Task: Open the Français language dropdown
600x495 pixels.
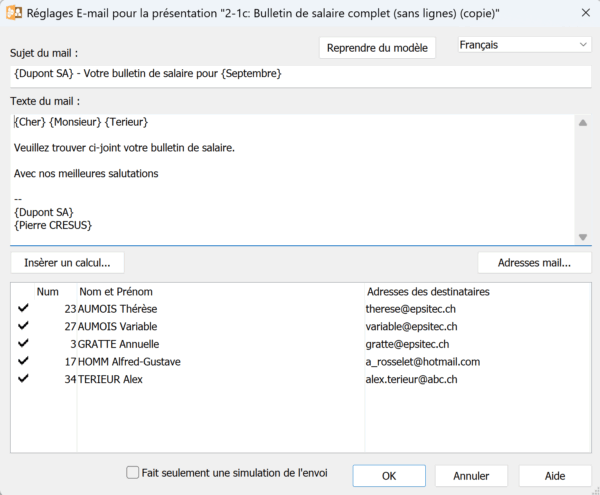Action: [523, 45]
